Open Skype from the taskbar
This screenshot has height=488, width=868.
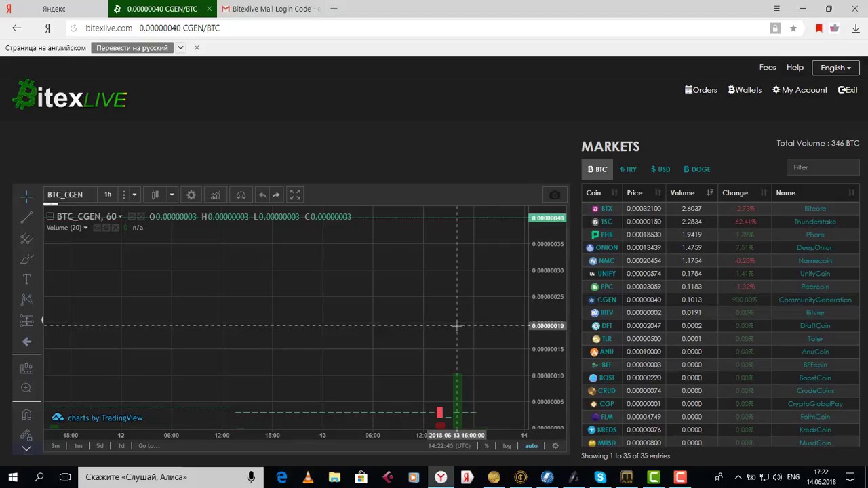click(x=600, y=477)
